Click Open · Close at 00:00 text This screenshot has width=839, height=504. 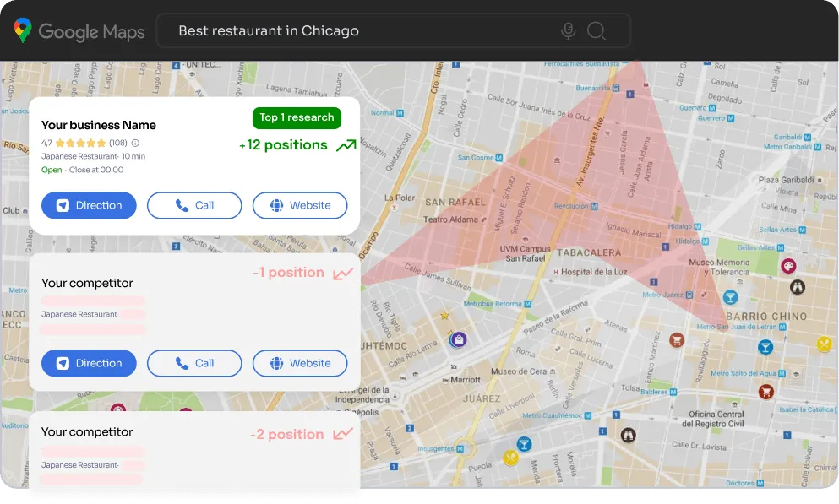(83, 170)
